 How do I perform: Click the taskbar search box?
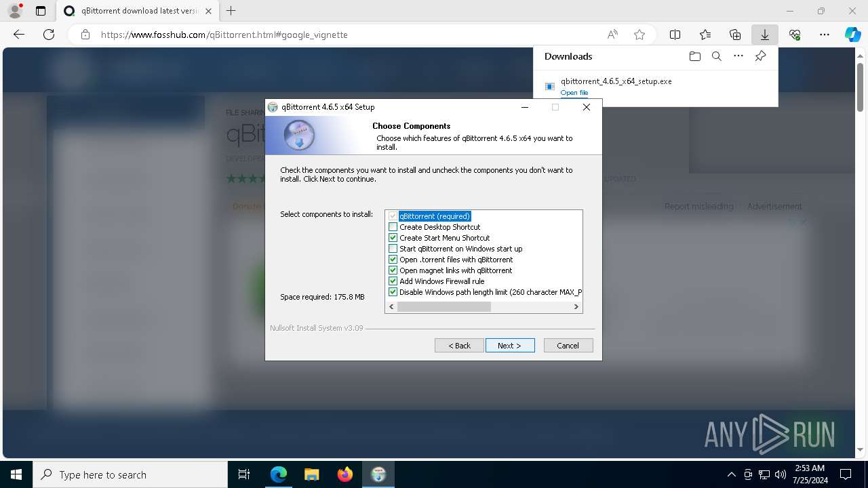(130, 474)
